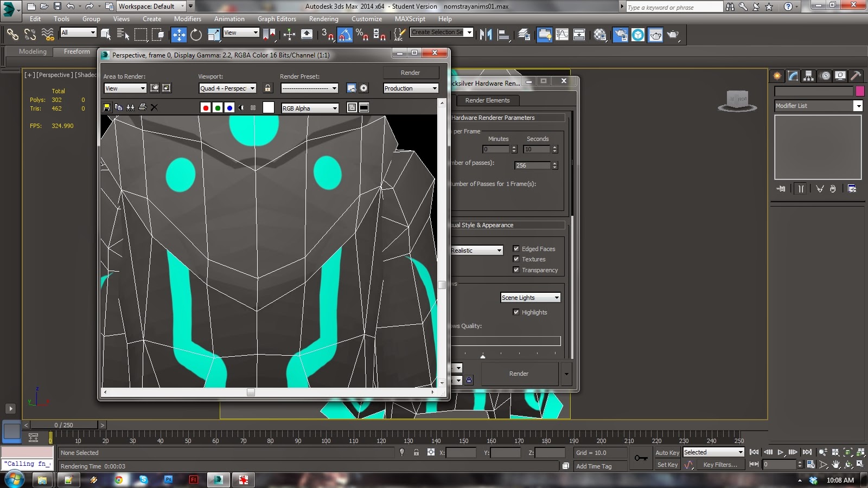
Task: Uncheck the Textures checkbox
Action: (x=516, y=259)
